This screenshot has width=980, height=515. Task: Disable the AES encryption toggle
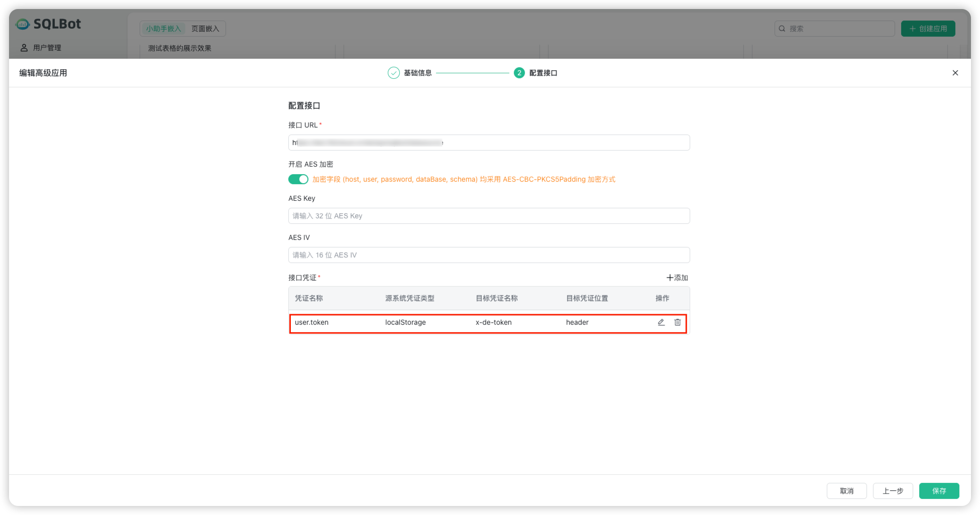[x=298, y=179]
